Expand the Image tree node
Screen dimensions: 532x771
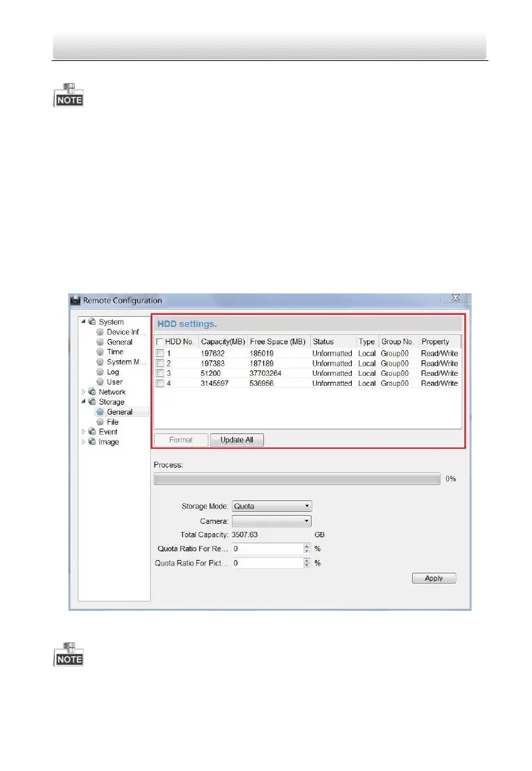pyautogui.click(x=83, y=441)
